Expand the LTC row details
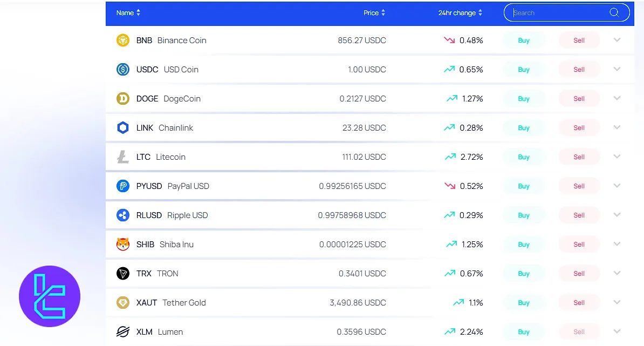644x346 pixels. point(617,157)
